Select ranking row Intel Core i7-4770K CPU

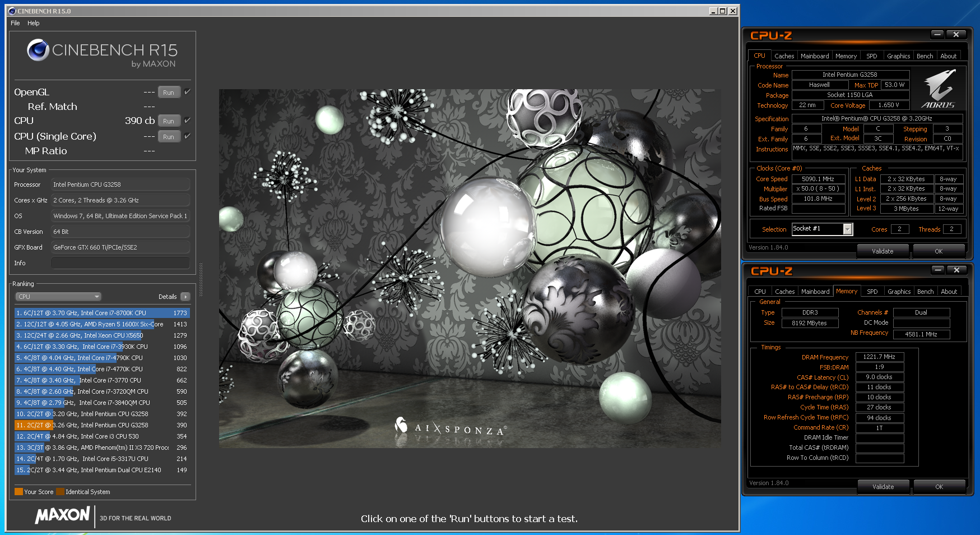pos(102,369)
